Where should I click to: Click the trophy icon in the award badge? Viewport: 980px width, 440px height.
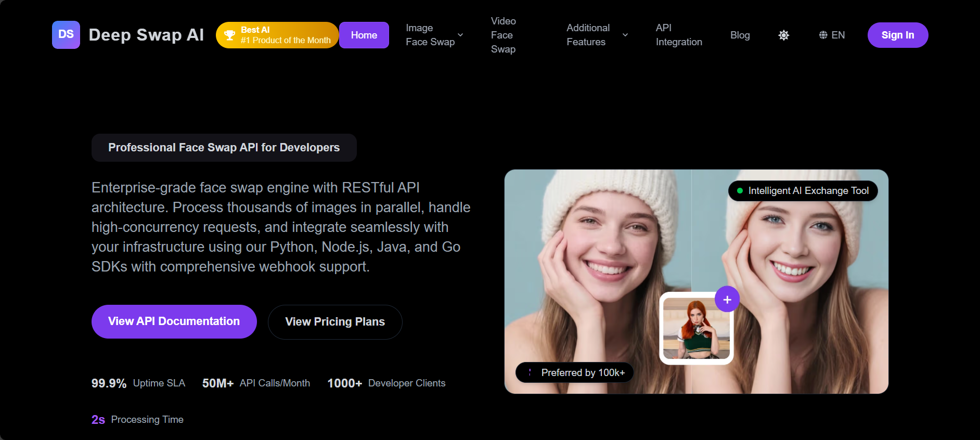point(229,35)
